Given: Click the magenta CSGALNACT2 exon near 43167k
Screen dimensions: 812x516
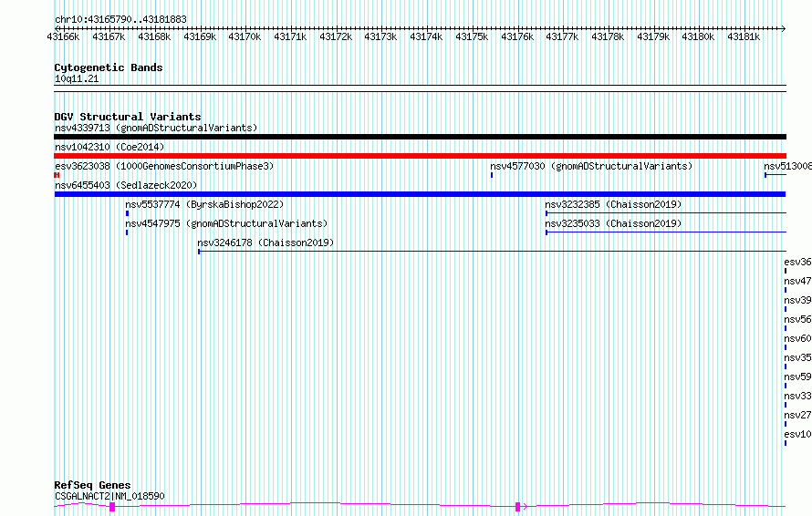Looking at the screenshot, I should (x=112, y=507).
